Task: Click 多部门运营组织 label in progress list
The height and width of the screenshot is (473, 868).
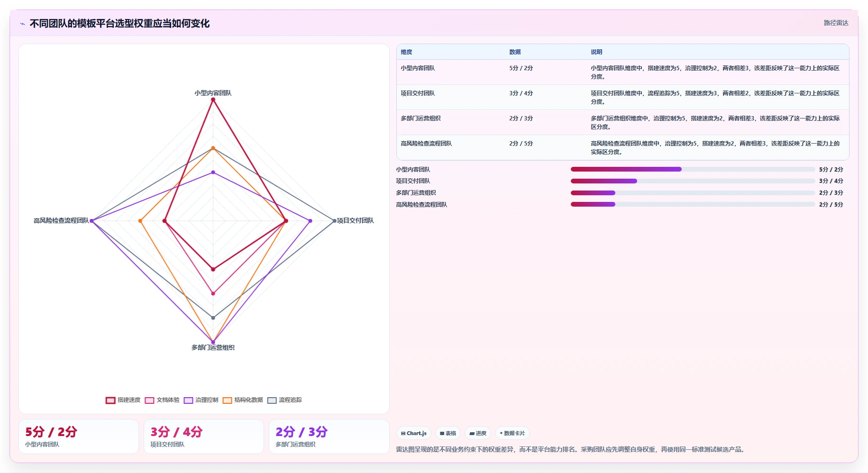Action: click(416, 193)
